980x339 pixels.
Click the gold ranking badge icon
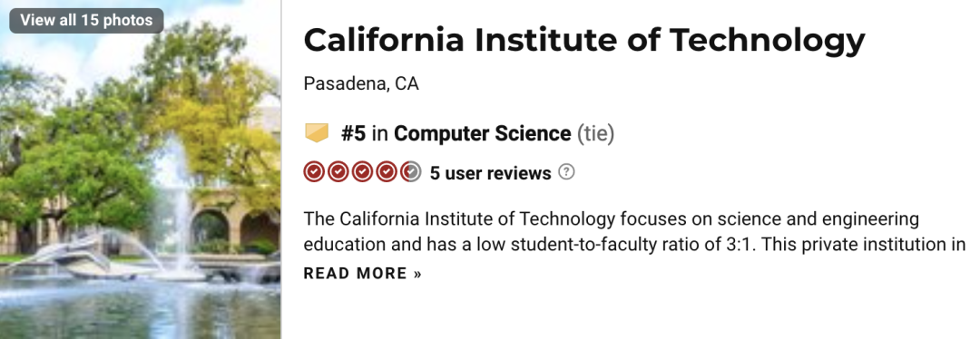click(317, 133)
